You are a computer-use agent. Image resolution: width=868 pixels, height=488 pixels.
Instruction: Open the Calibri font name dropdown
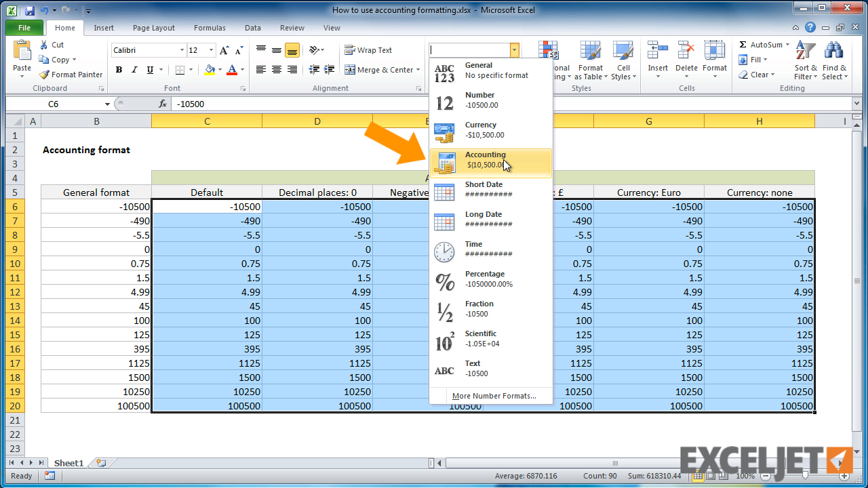pyautogui.click(x=182, y=49)
